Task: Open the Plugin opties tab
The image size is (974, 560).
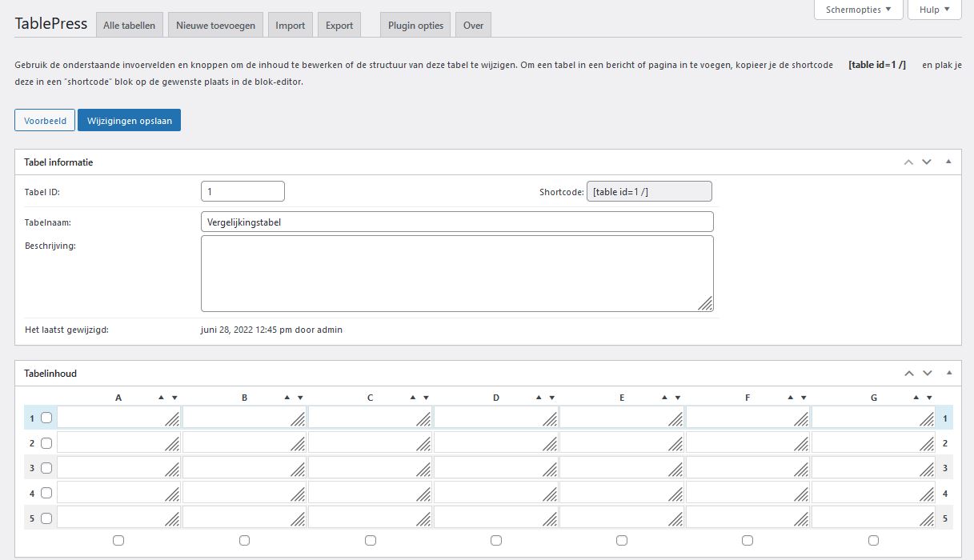Action: click(x=415, y=26)
